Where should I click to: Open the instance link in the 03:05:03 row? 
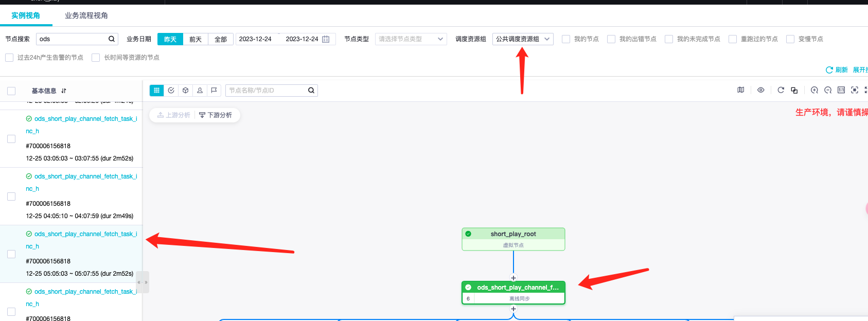coord(82,125)
